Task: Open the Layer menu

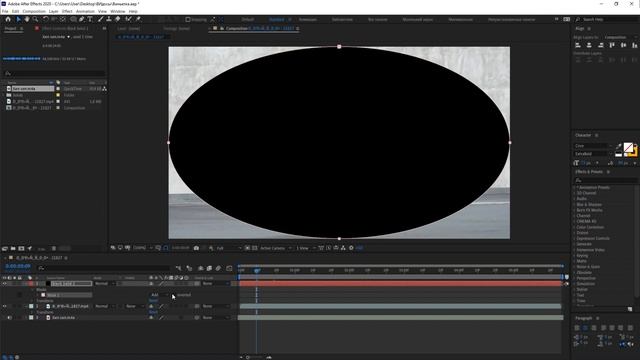Action: coord(53,11)
